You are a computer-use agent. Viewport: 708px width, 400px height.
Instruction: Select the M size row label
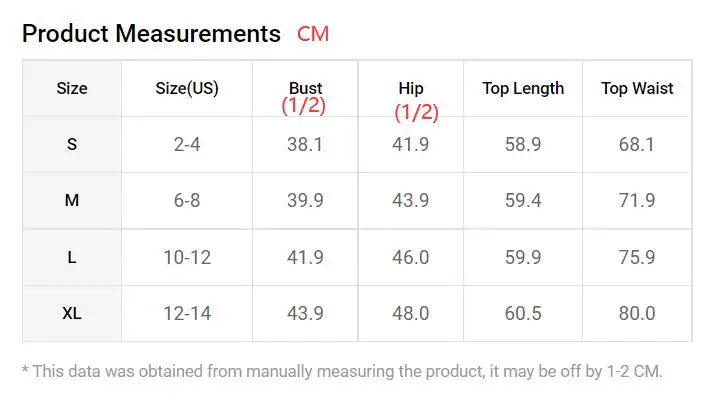[x=72, y=200]
